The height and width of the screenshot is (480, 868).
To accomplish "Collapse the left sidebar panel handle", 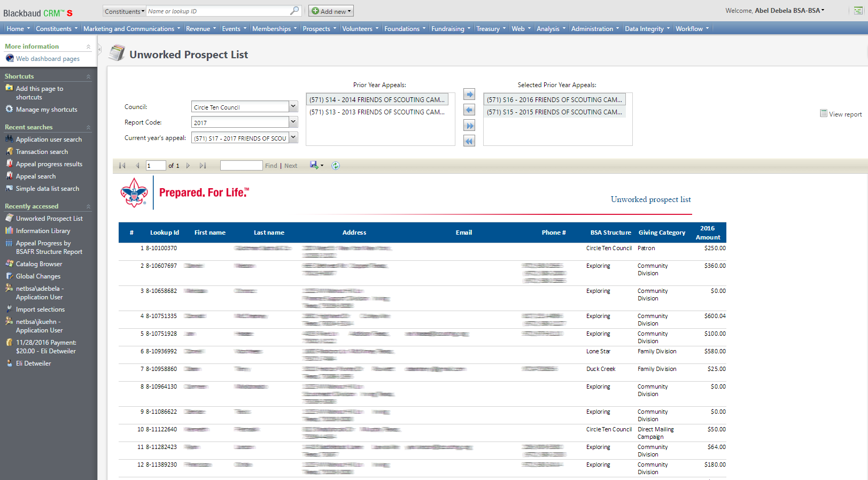I will tap(99, 49).
